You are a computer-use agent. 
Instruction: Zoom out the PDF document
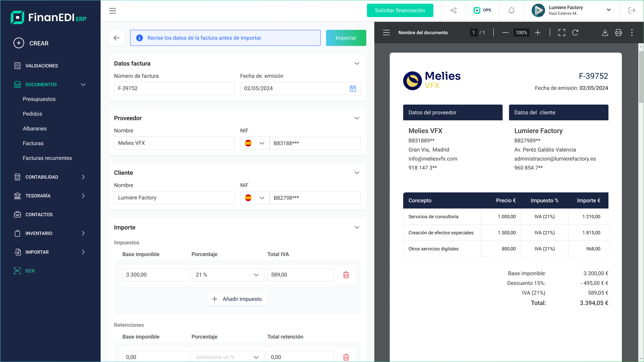click(505, 33)
